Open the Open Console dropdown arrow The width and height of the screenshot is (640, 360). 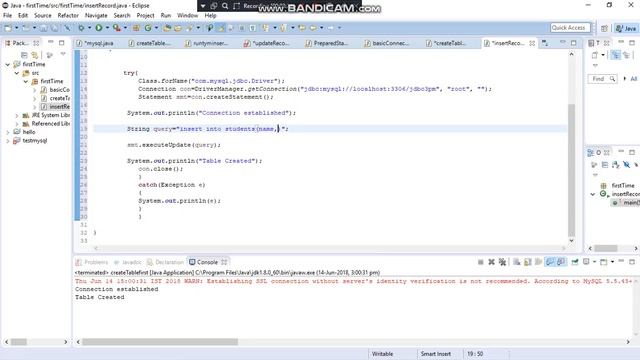point(612,262)
